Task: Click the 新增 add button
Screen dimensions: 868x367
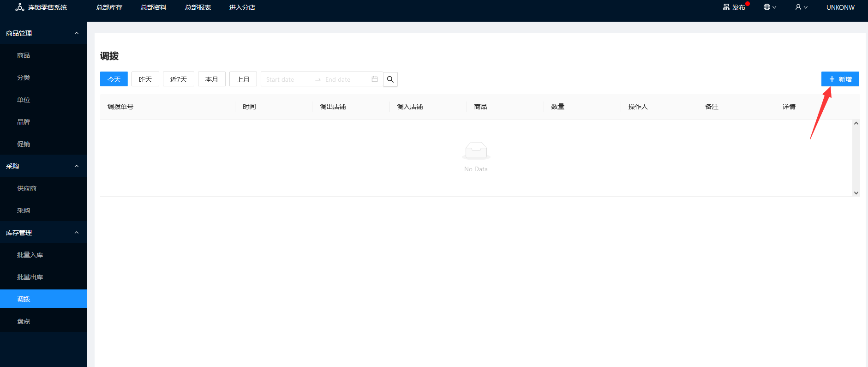Action: pyautogui.click(x=840, y=79)
